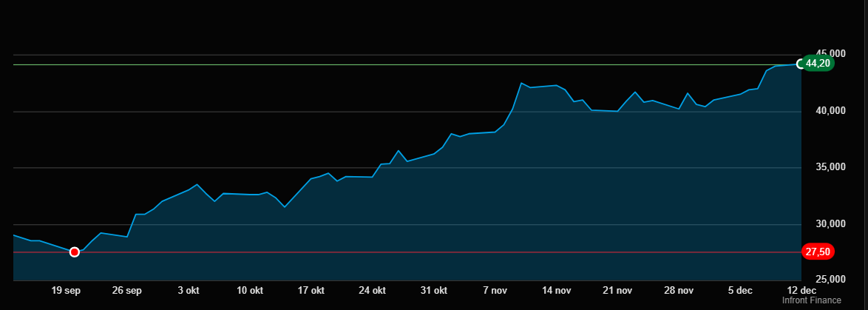Pick the 17 okt date label
The height and width of the screenshot is (310, 868).
coord(311,290)
